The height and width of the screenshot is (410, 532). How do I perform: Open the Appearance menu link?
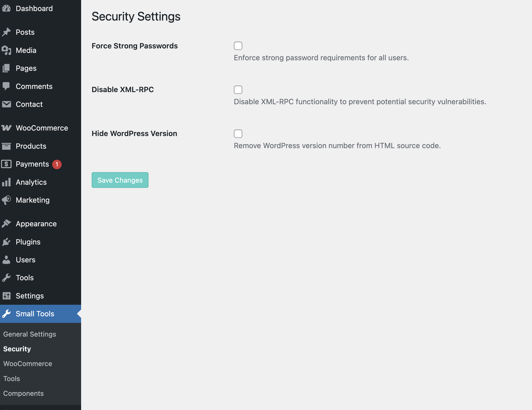tap(36, 224)
